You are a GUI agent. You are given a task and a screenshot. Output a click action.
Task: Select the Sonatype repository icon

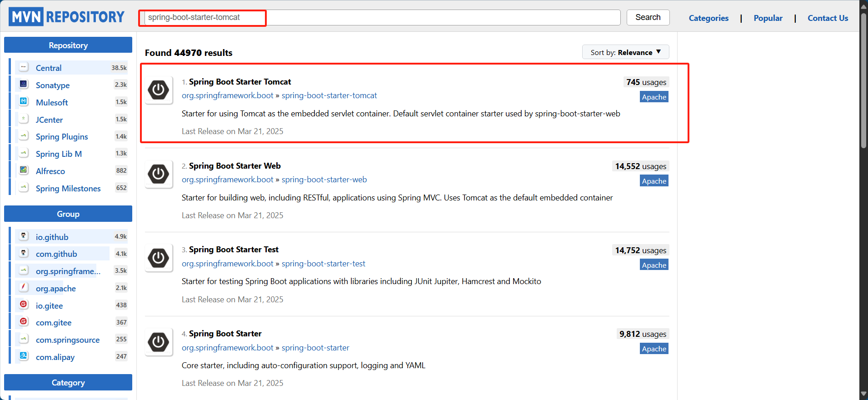coord(24,85)
